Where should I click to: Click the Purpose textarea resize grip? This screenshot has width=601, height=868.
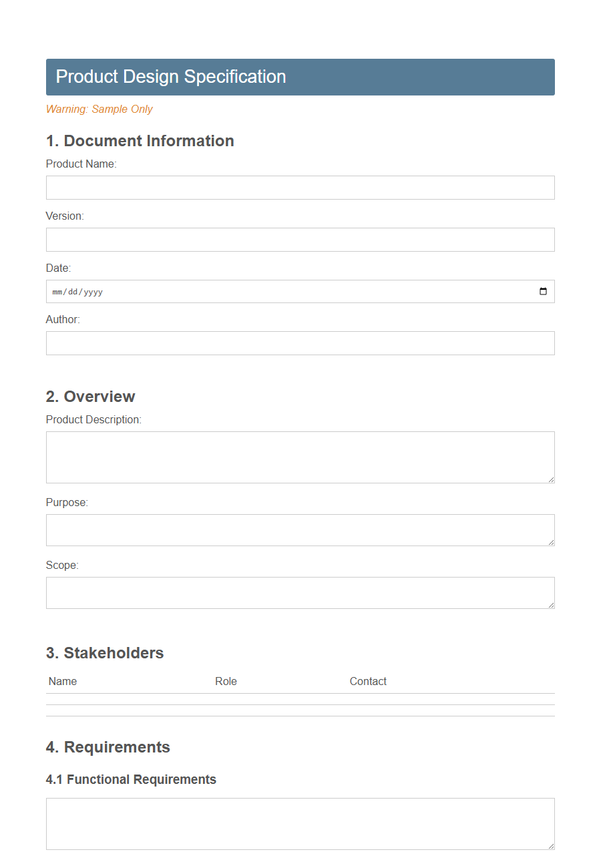(x=552, y=543)
